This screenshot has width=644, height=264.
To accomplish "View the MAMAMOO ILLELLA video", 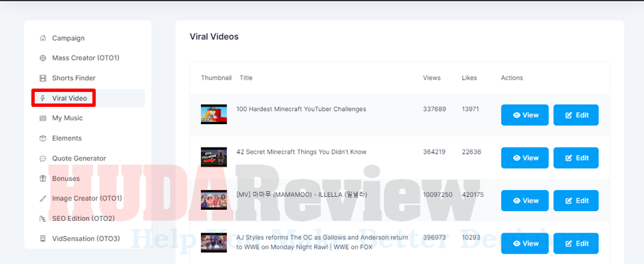I will (x=525, y=201).
